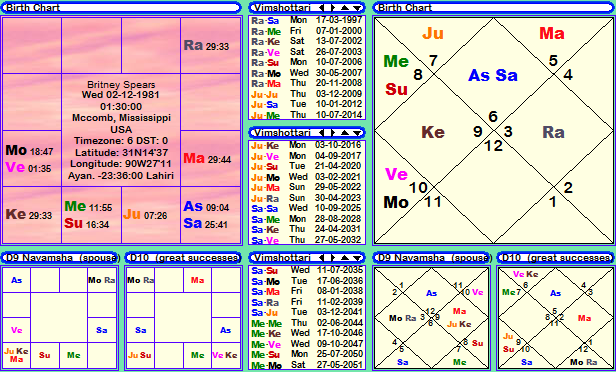Click down triangle in Vimshottari panel starting Ju-Ke

click(x=357, y=132)
